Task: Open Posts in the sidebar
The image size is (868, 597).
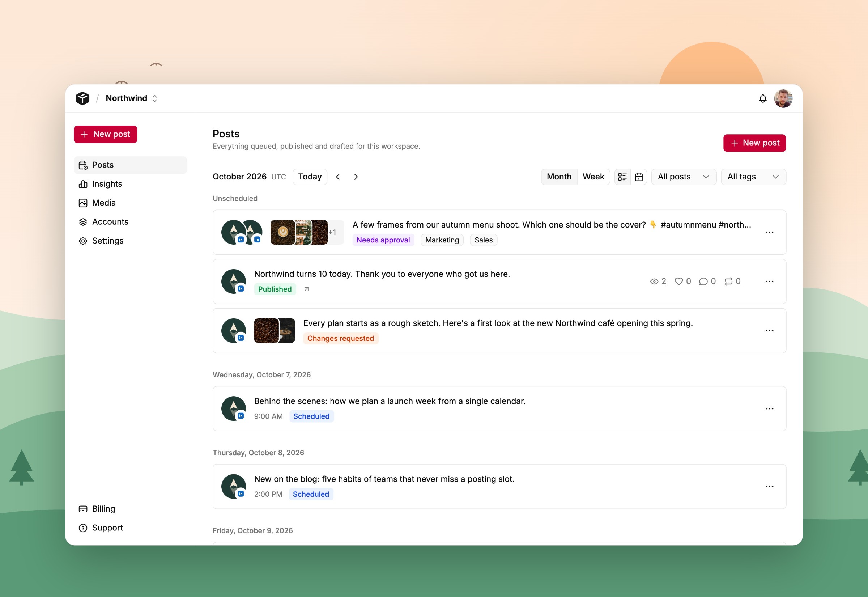Action: click(x=130, y=165)
